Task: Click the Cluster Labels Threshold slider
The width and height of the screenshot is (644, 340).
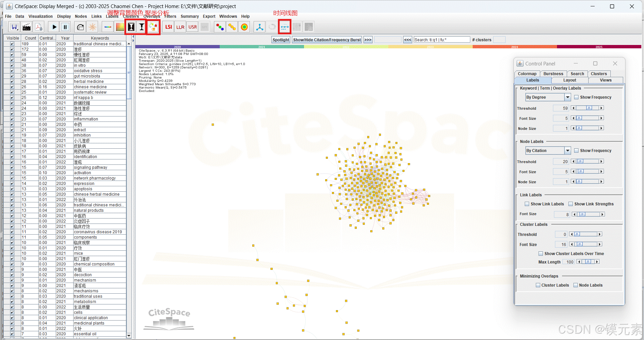Action: click(586, 234)
